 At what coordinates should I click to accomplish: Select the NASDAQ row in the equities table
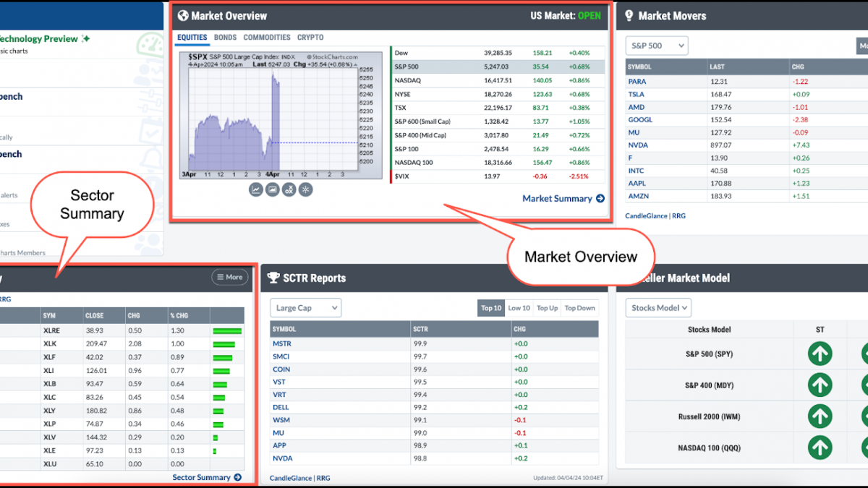pyautogui.click(x=498, y=80)
